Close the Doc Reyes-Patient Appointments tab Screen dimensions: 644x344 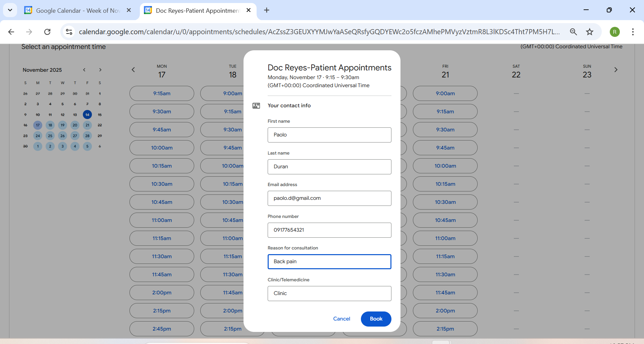[x=249, y=10]
